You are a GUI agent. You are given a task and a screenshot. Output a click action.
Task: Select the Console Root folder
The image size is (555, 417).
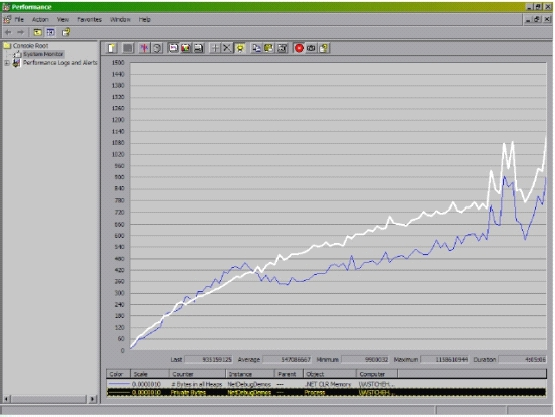(30, 46)
